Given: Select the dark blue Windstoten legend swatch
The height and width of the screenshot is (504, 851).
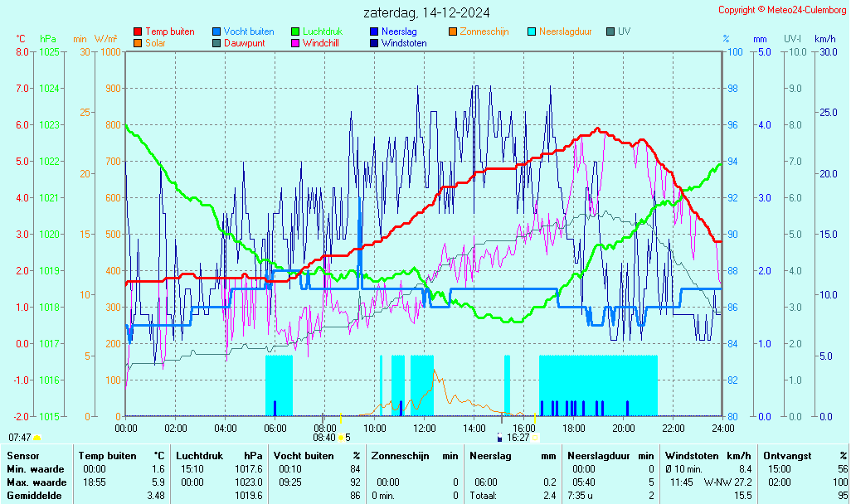Looking at the screenshot, I should click(x=374, y=43).
